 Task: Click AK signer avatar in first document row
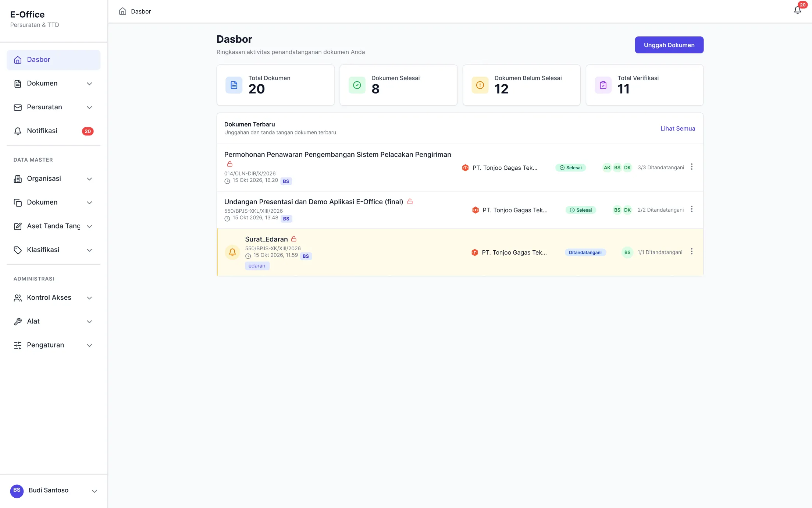click(607, 167)
